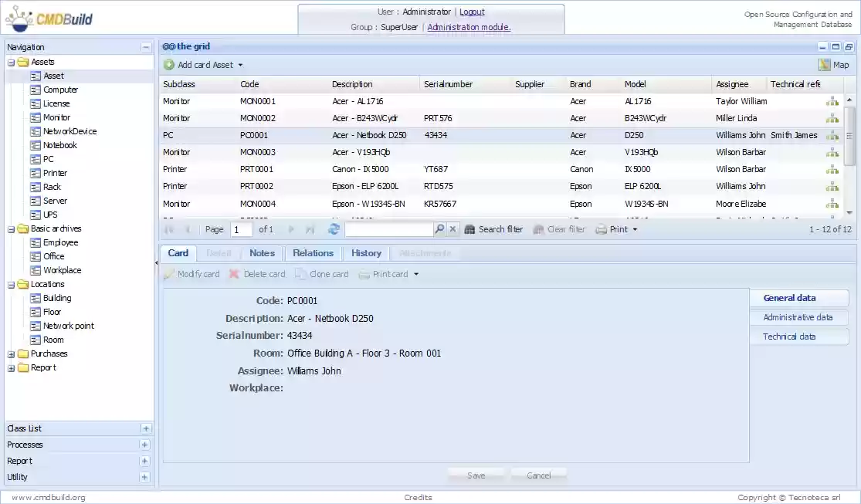
Task: Select the Modify card pencil icon
Action: pos(169,273)
